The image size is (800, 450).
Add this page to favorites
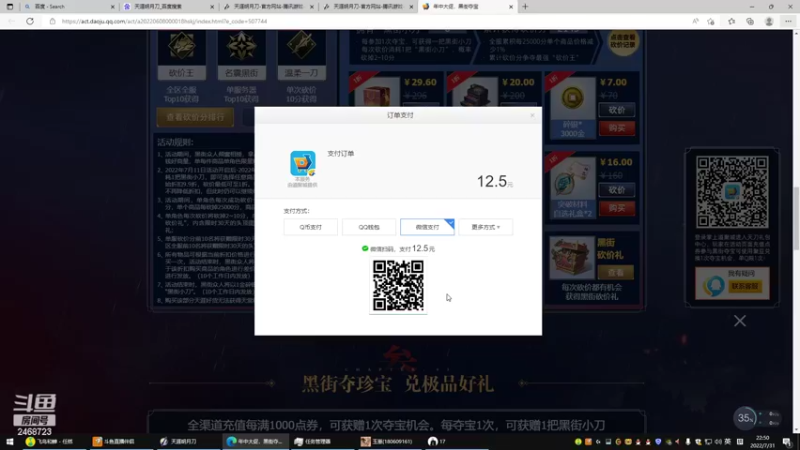[711, 21]
